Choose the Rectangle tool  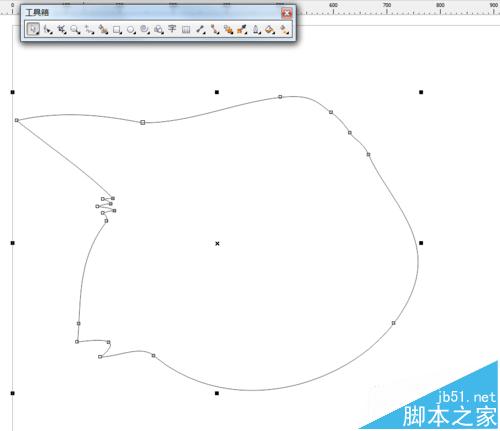[117, 30]
